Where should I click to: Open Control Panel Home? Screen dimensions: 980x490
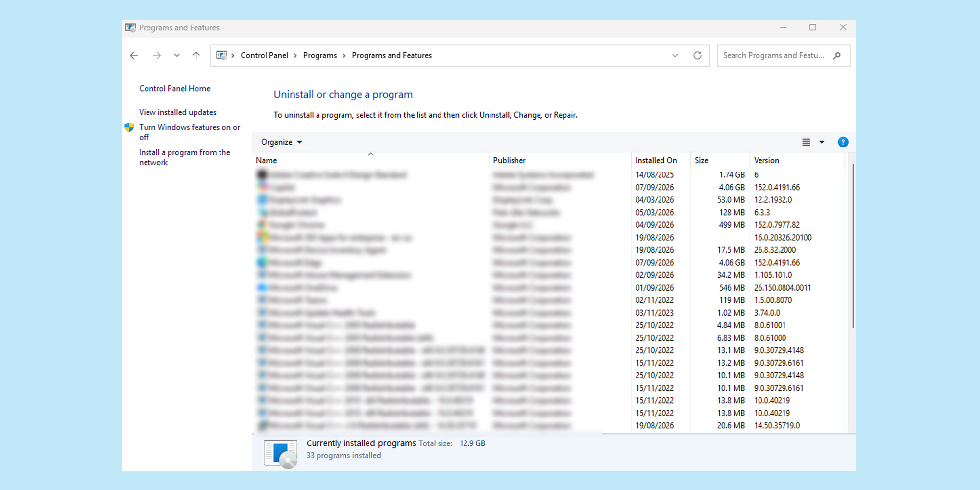coord(175,89)
